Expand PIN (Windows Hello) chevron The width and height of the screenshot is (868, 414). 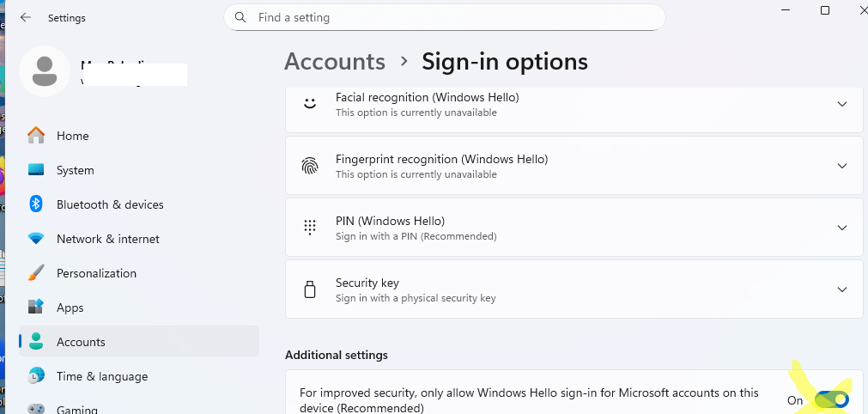[842, 228]
